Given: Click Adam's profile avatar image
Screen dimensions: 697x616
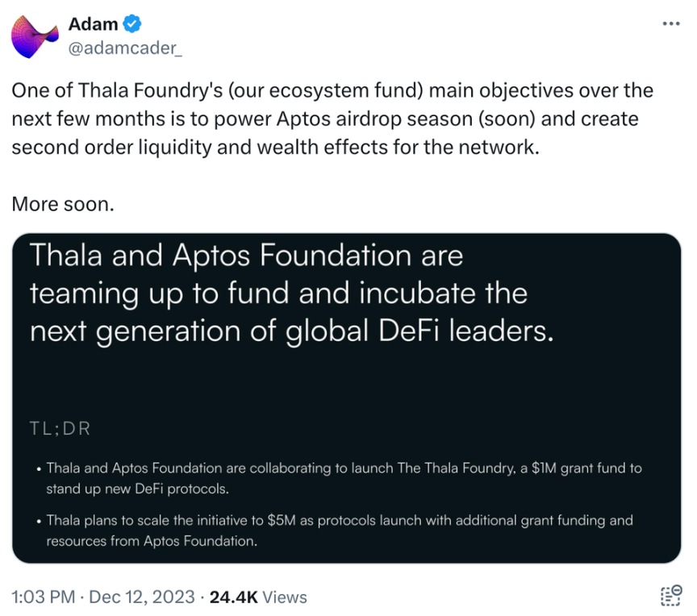Looking at the screenshot, I should click(x=35, y=36).
